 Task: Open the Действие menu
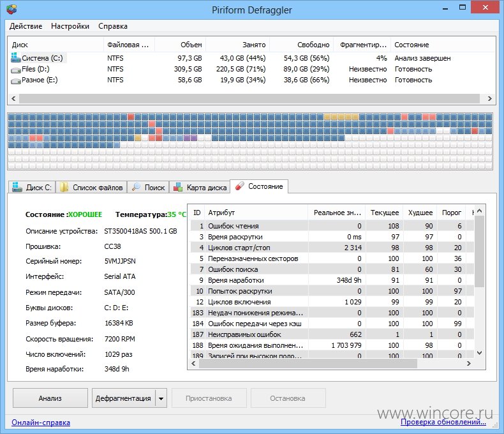tap(26, 26)
